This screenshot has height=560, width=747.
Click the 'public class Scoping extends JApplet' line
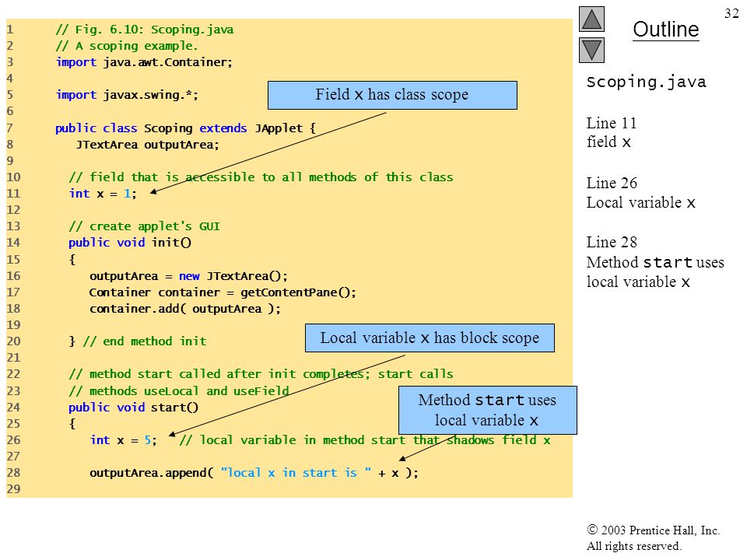[x=185, y=128]
